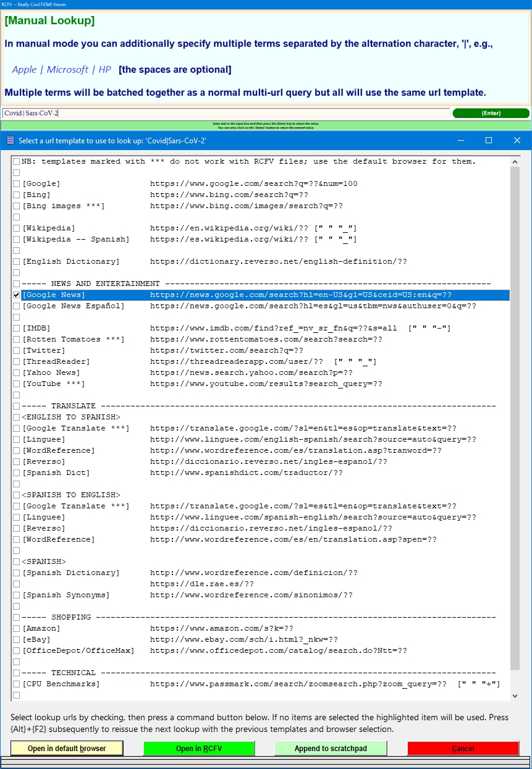532x769 pixels.
Task: Check the [Google] template checkbox
Action: coord(16,183)
